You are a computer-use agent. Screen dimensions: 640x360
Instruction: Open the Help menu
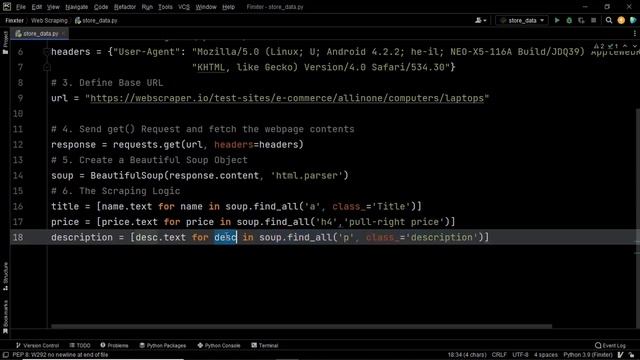pyautogui.click(x=228, y=7)
